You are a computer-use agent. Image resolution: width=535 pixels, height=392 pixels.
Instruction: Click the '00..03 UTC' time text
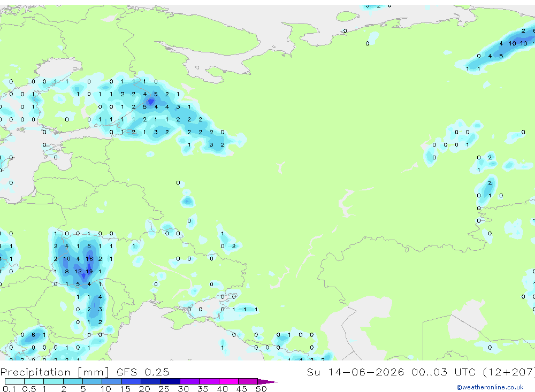click(x=444, y=372)
